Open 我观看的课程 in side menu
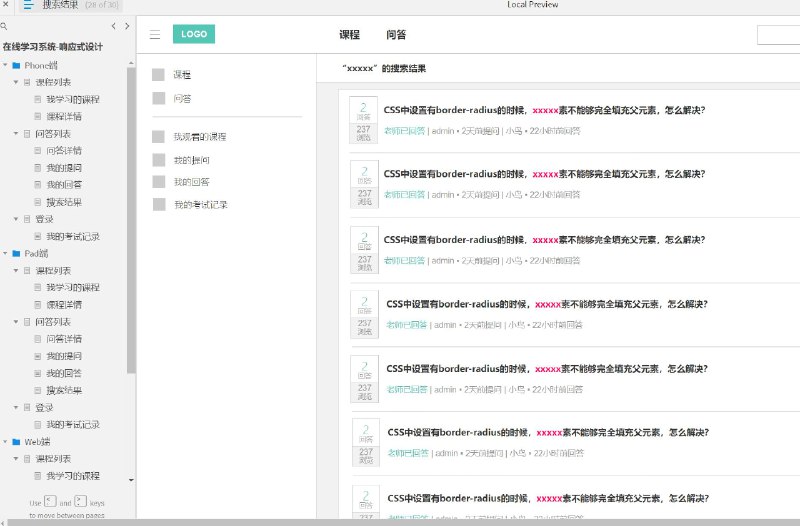The image size is (800, 526). tap(200, 137)
